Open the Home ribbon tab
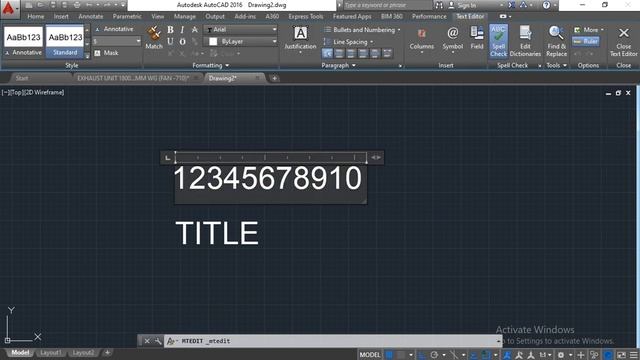Viewport: 640px width, 360px height. pyautogui.click(x=36, y=16)
